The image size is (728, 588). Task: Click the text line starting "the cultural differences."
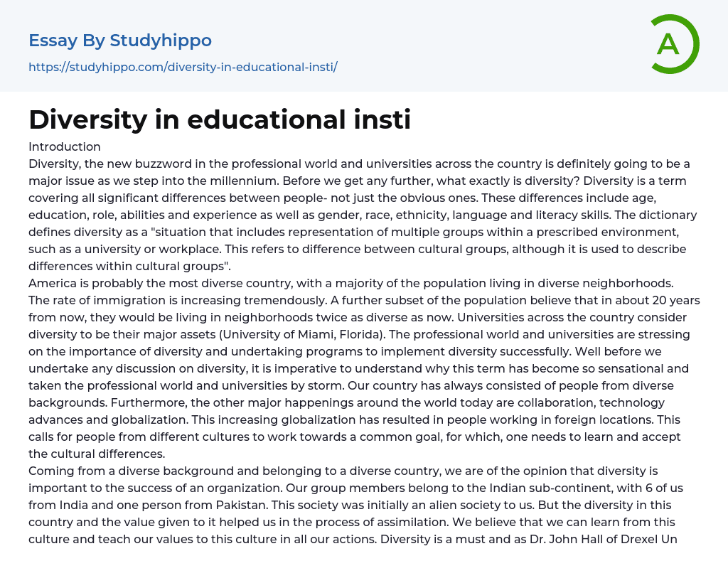coord(97,454)
